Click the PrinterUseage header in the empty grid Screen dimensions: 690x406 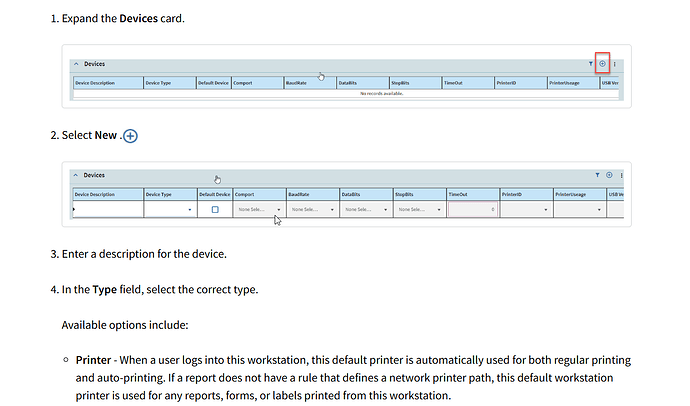(573, 83)
